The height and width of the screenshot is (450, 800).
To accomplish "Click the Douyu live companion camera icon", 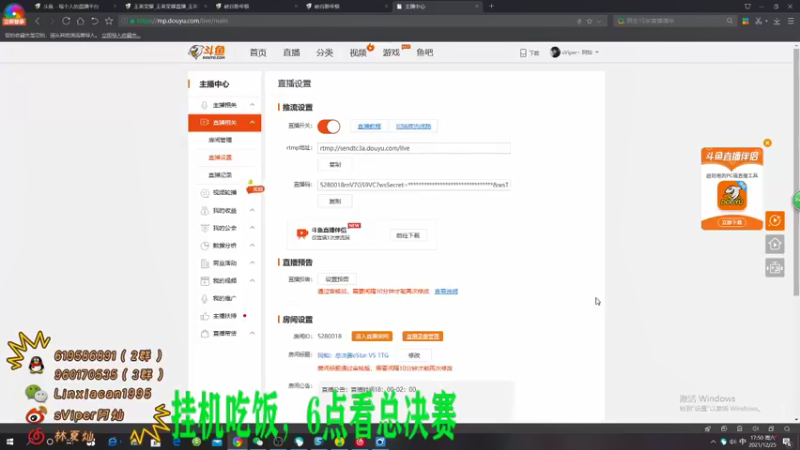I will (x=302, y=234).
